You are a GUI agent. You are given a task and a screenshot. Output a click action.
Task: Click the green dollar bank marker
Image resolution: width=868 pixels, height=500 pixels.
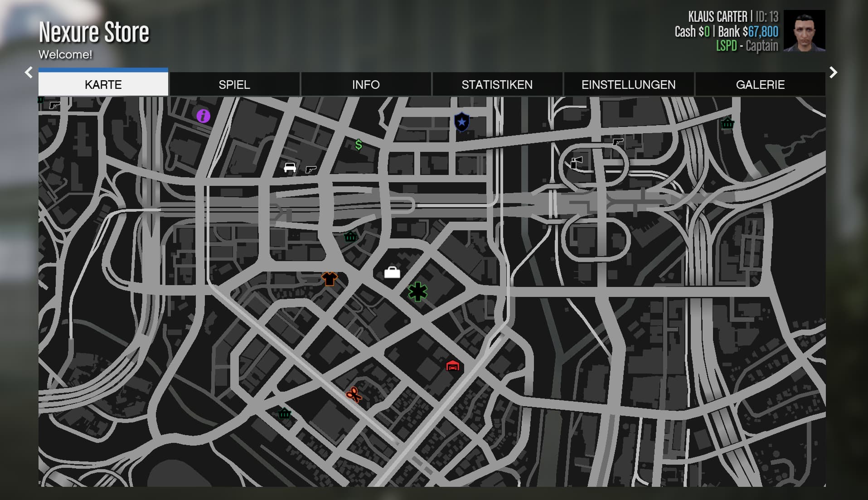(x=359, y=145)
